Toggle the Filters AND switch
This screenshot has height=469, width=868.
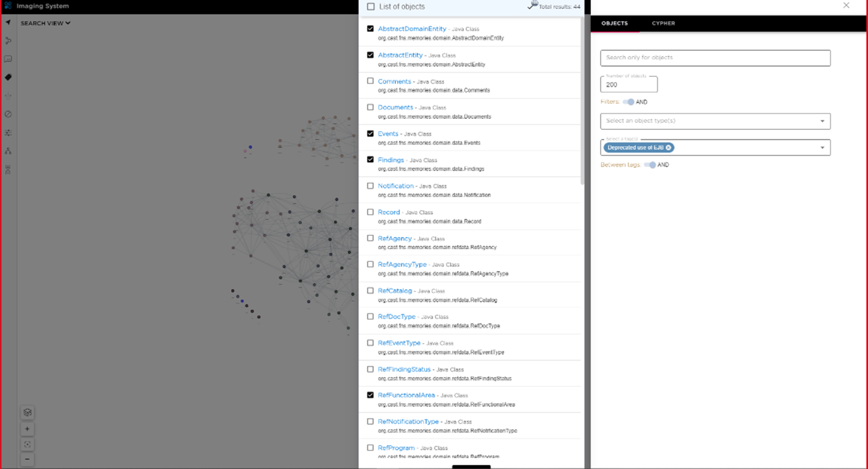point(628,102)
